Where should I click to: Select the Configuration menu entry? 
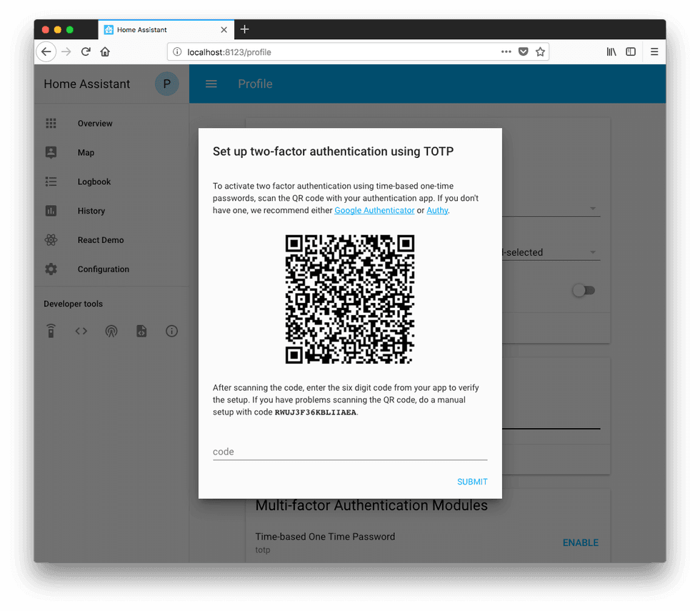103,269
